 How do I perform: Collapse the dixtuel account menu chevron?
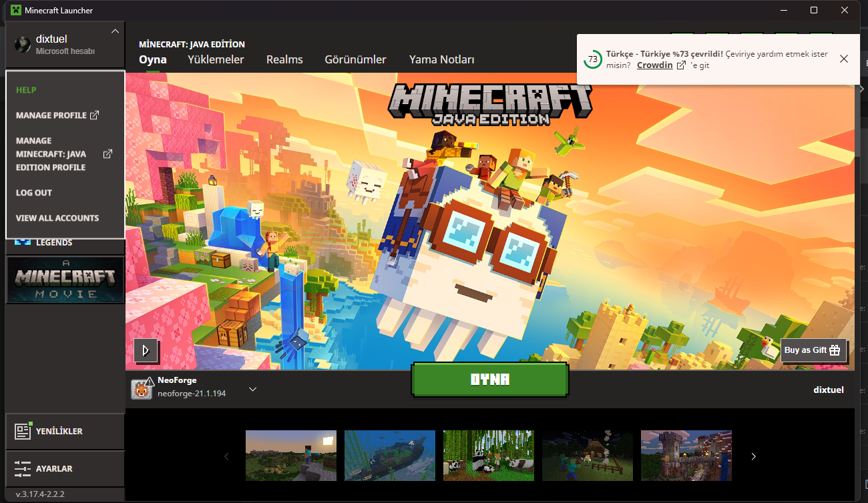coord(115,31)
